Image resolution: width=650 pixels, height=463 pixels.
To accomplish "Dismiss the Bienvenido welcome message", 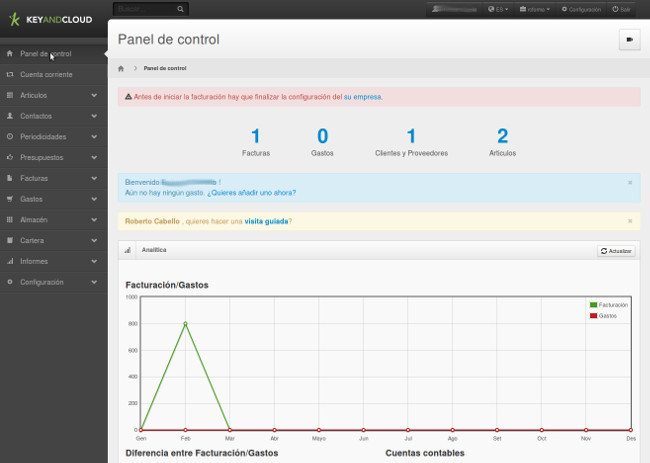I will [x=629, y=182].
